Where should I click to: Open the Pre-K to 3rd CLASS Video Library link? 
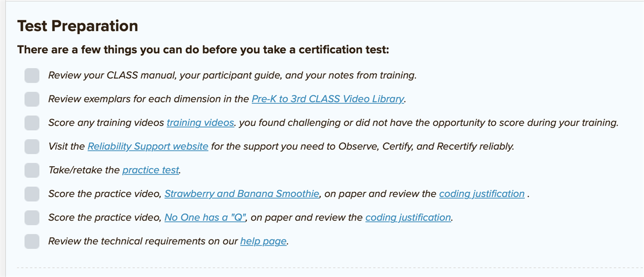pyautogui.click(x=327, y=99)
